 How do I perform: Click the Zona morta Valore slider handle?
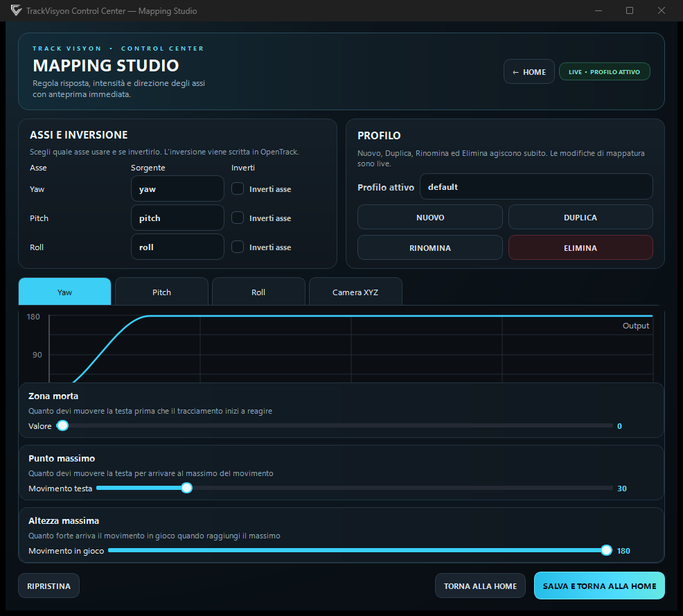click(x=63, y=425)
